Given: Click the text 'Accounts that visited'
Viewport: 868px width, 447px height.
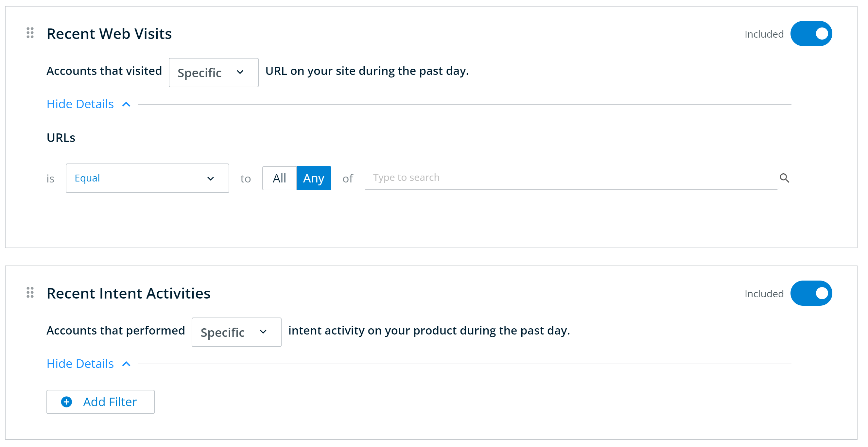Looking at the screenshot, I should point(104,71).
